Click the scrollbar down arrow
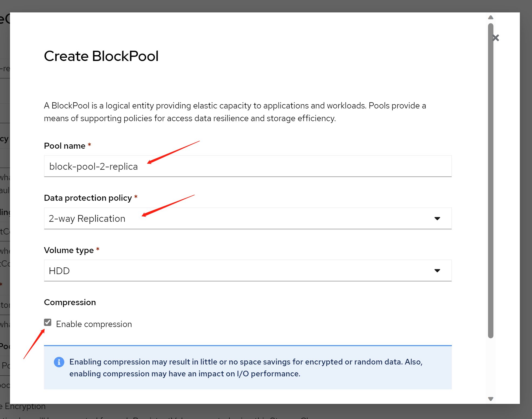Screen dimensions: 532x419 (491, 399)
